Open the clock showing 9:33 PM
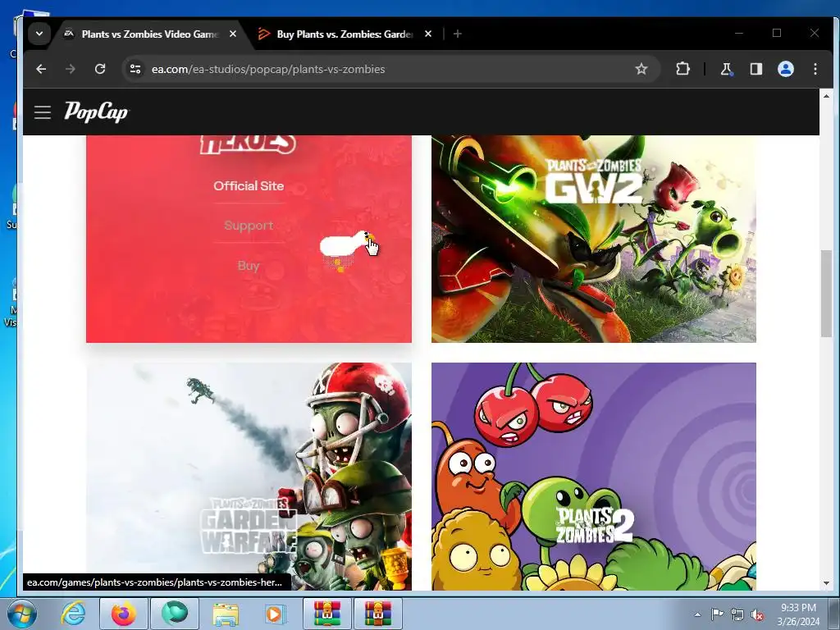Image resolution: width=840 pixels, height=630 pixels. pyautogui.click(x=798, y=614)
